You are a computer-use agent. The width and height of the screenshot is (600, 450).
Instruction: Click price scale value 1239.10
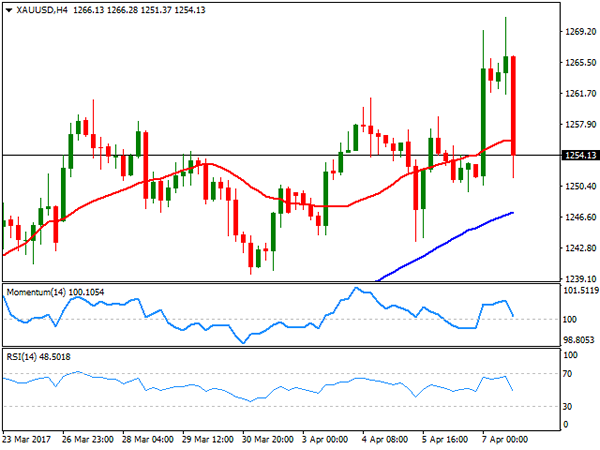click(x=580, y=279)
